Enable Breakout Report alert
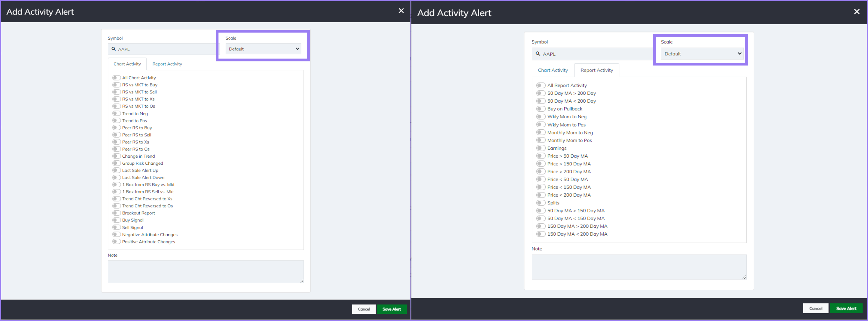 [x=116, y=213]
